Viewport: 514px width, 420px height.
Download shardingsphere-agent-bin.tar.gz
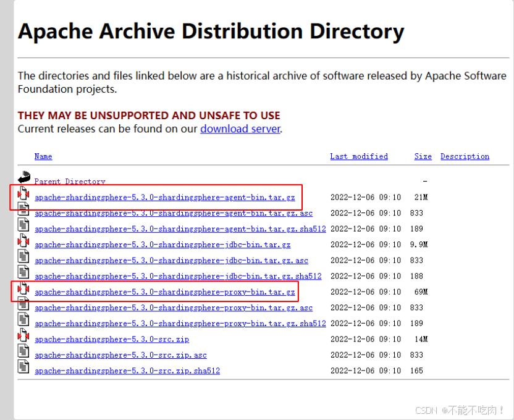pyautogui.click(x=165, y=198)
